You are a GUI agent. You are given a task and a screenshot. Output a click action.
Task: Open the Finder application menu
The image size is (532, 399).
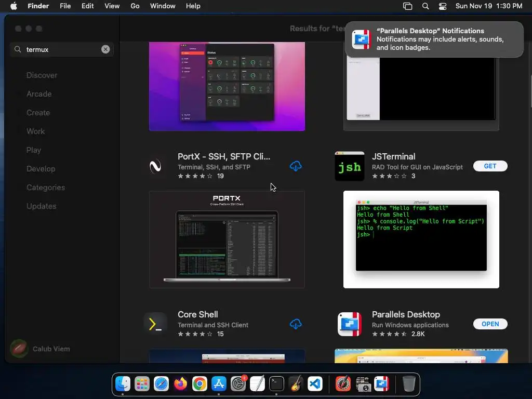coord(38,6)
